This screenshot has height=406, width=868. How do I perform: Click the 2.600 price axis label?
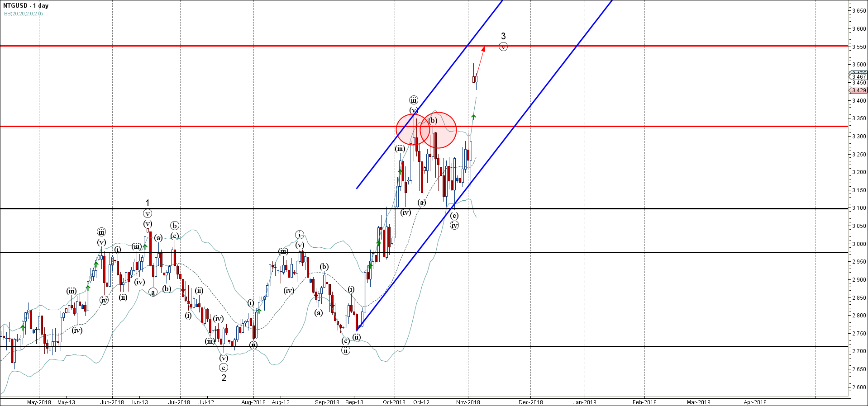pyautogui.click(x=858, y=387)
